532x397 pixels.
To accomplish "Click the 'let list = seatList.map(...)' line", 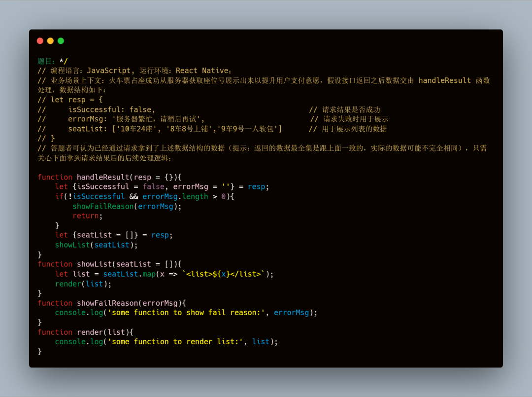I will 164,274.
